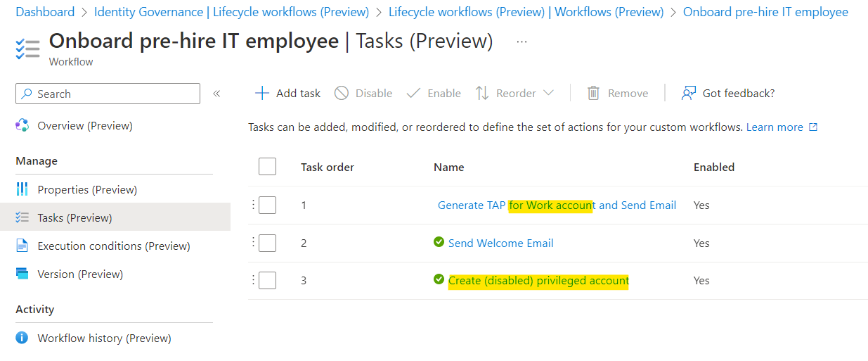Open the Send Welcome Email task link
This screenshot has width=868, height=361.
point(501,243)
